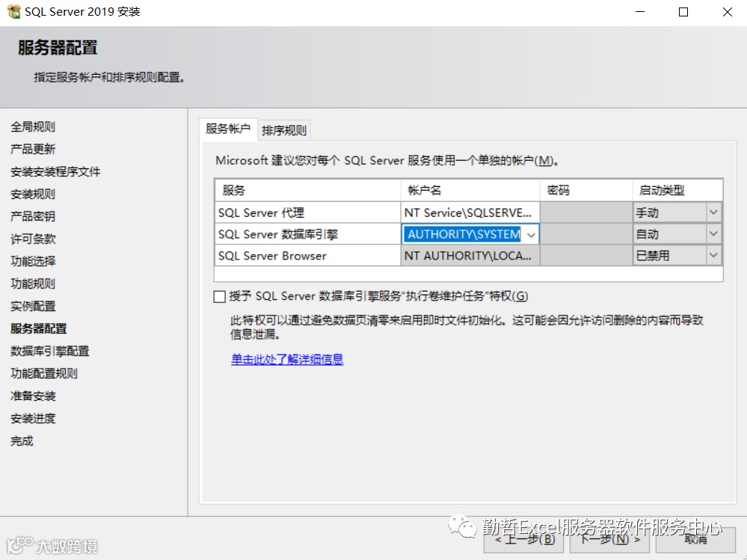Click the 完成 step in sidebar
The width and height of the screenshot is (747, 560).
[x=22, y=441]
